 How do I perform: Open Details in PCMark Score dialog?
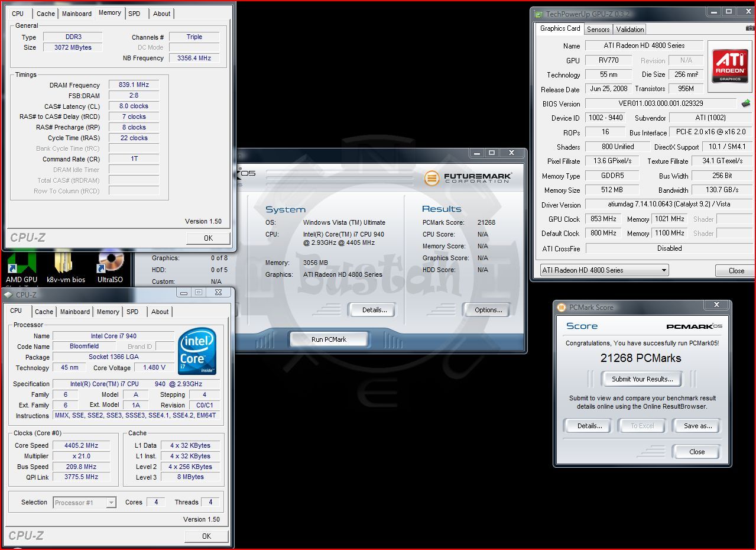coord(589,426)
